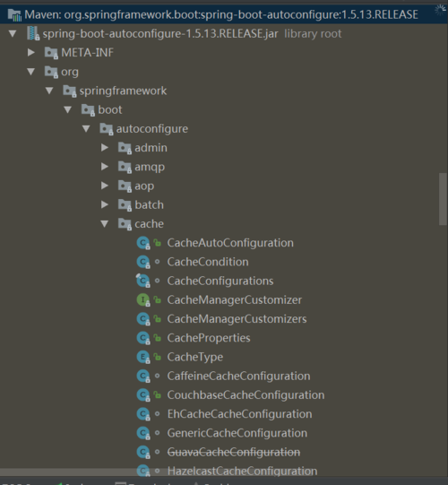This screenshot has width=448, height=485.
Task: Open the EhCacheCacheConfiguration class
Action: [x=239, y=414]
